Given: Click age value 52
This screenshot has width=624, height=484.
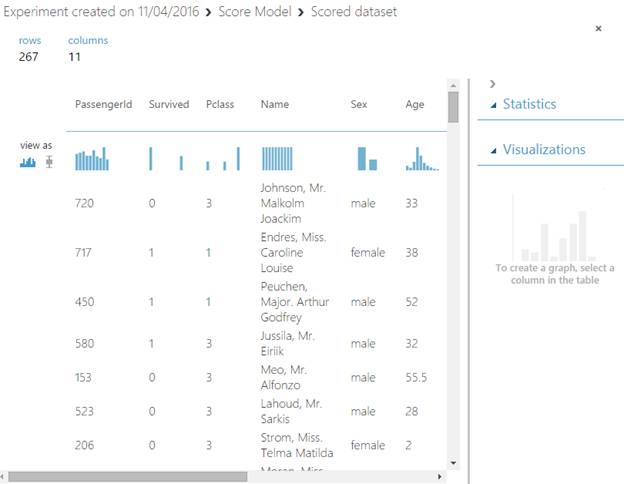Looking at the screenshot, I should [x=411, y=302].
